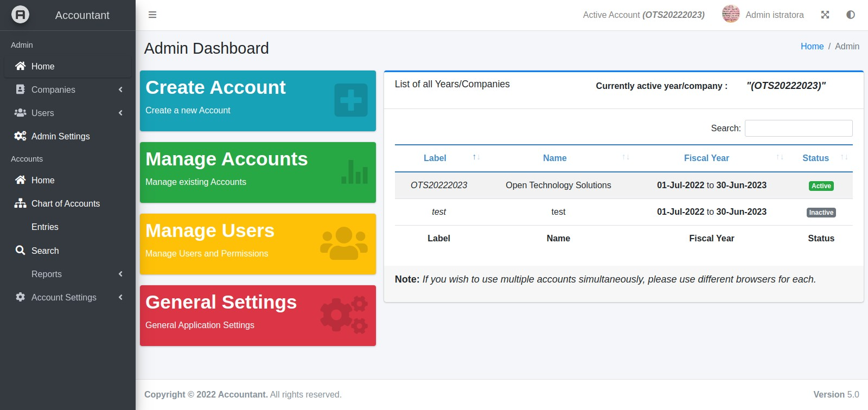Click the Search input field

[x=799, y=129]
